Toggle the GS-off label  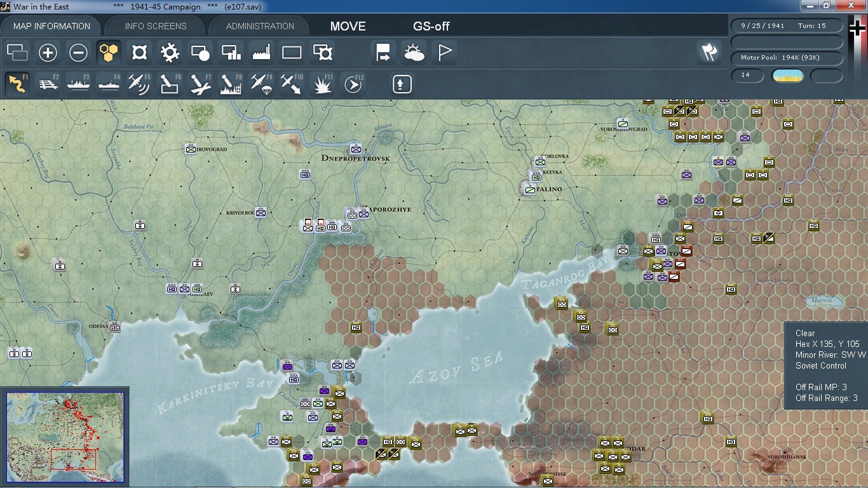click(431, 26)
